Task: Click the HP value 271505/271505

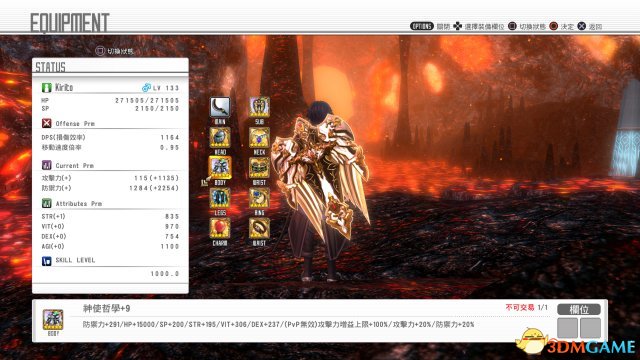Action: [147, 100]
